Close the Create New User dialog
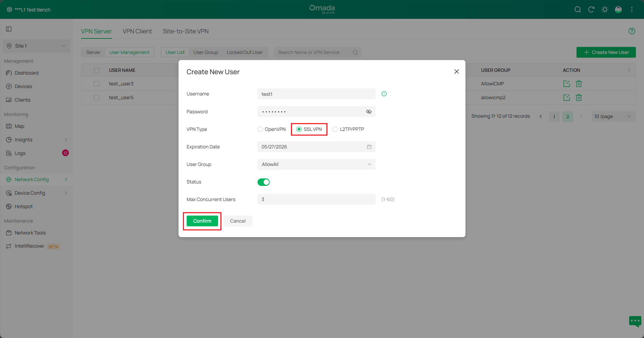 456,72
